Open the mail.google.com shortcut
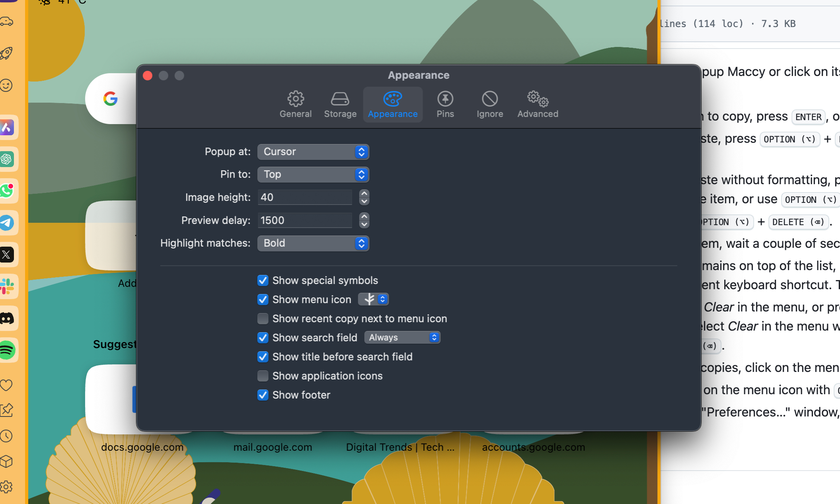This screenshot has height=504, width=840. 273,447
